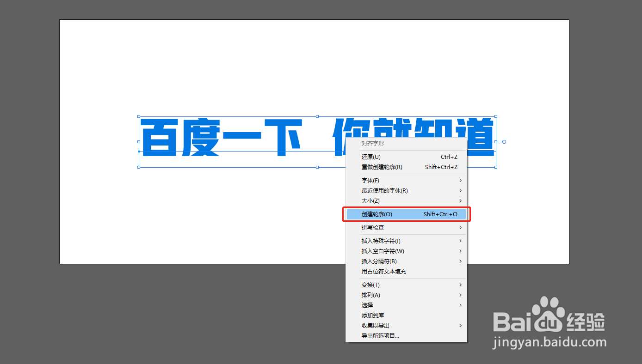Image resolution: width=642 pixels, height=364 pixels.
Task: Click the bottom-left selection handle of text
Action: [x=139, y=167]
